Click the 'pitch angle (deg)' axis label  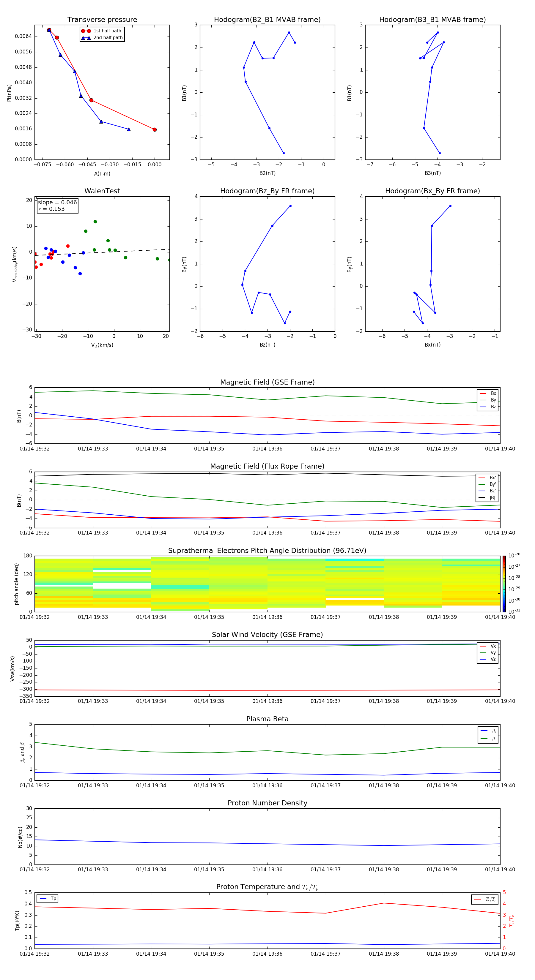coord(16,584)
